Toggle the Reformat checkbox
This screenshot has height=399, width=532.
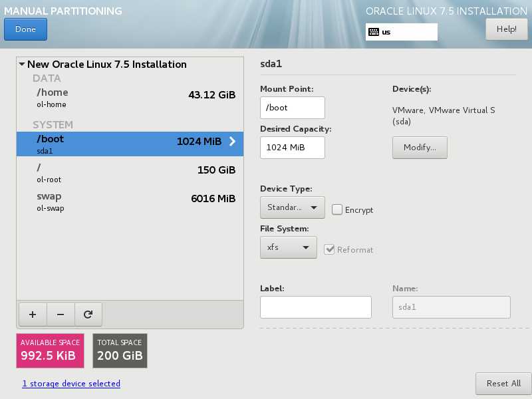pos(329,249)
